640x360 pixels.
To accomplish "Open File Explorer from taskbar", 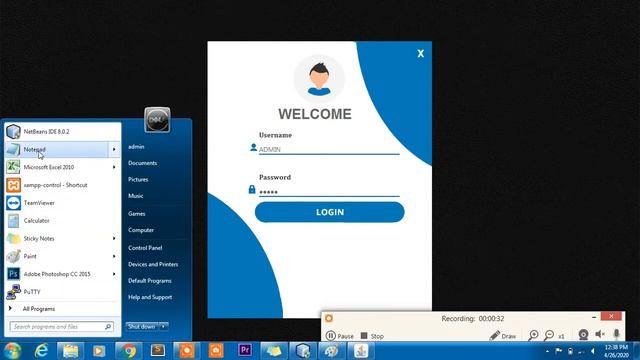I will point(70,351).
